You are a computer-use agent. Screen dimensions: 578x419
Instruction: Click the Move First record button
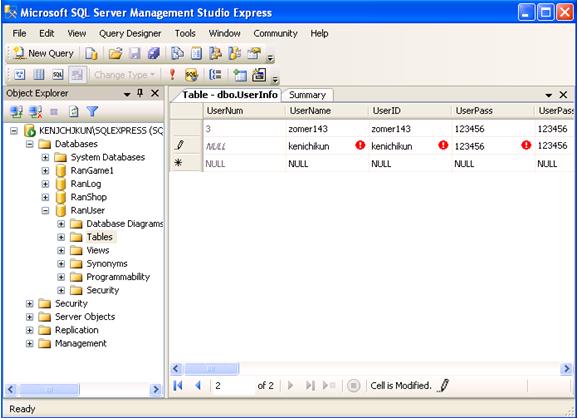(x=178, y=386)
